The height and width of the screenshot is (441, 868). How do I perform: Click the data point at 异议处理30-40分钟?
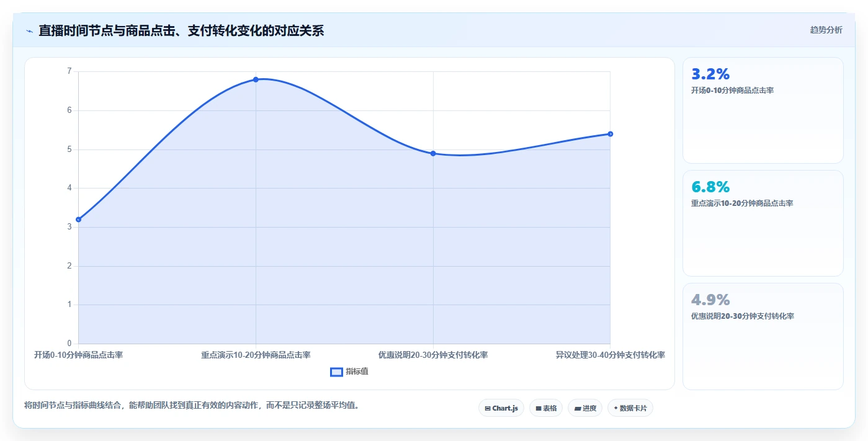[611, 134]
